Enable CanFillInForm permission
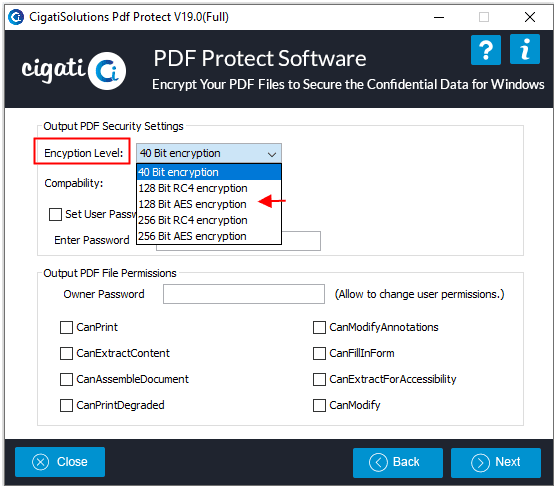Screen dimensions: 557x488 (x=319, y=353)
